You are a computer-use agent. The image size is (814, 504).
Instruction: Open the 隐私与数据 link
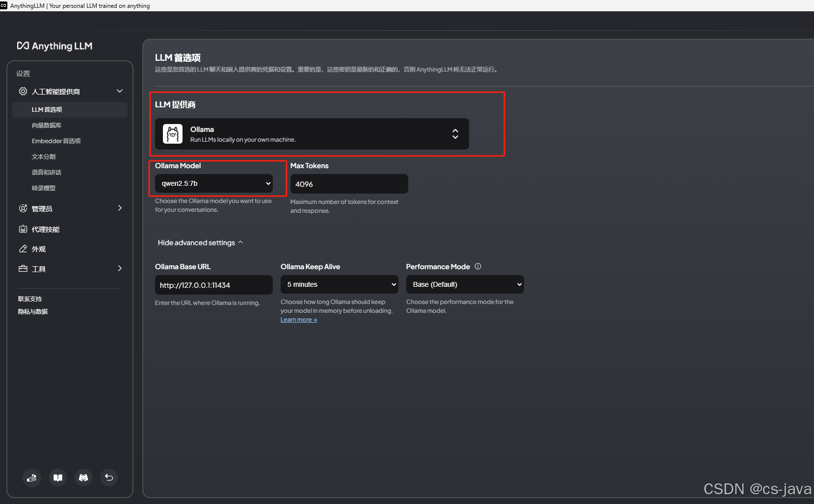click(33, 311)
